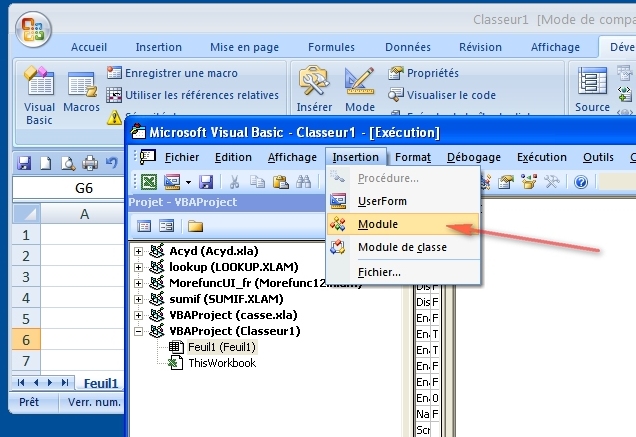Click Propriétés in the Excel ribbon
This screenshot has height=437, width=636.
[423, 73]
